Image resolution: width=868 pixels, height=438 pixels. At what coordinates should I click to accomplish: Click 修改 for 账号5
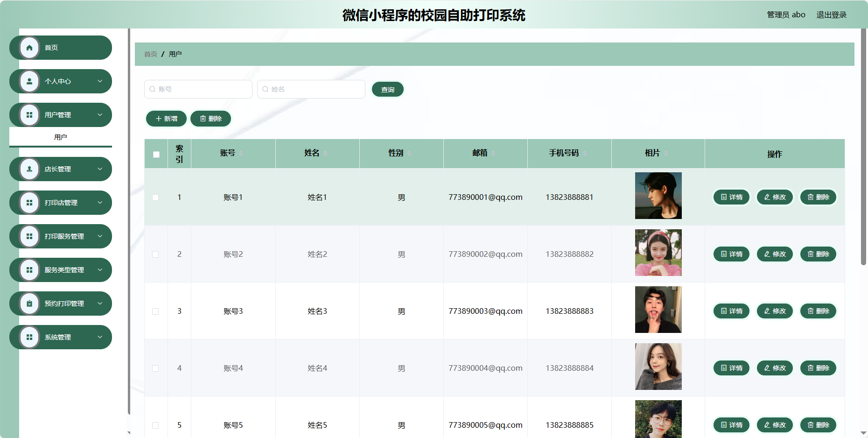click(x=775, y=425)
